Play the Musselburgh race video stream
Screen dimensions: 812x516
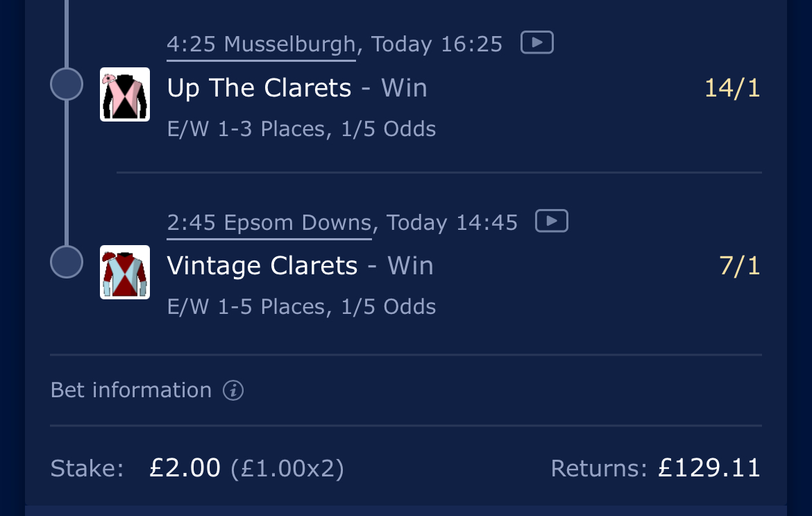click(536, 43)
